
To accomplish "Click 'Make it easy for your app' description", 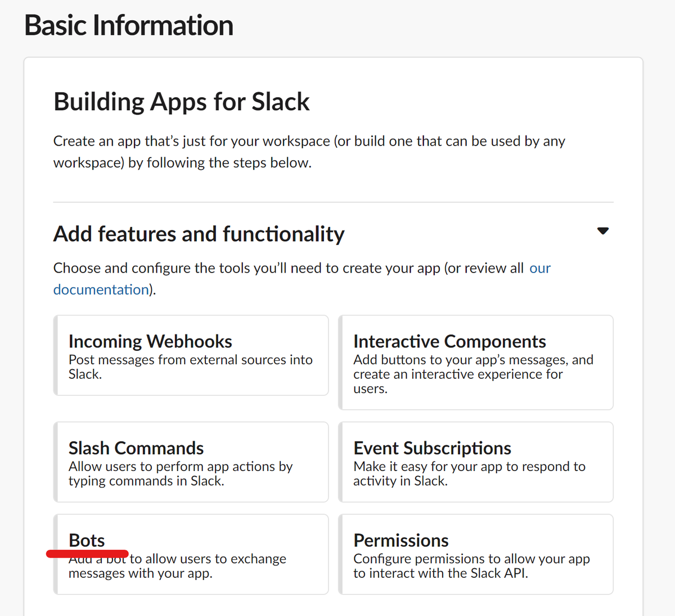I will pyautogui.click(x=470, y=474).
